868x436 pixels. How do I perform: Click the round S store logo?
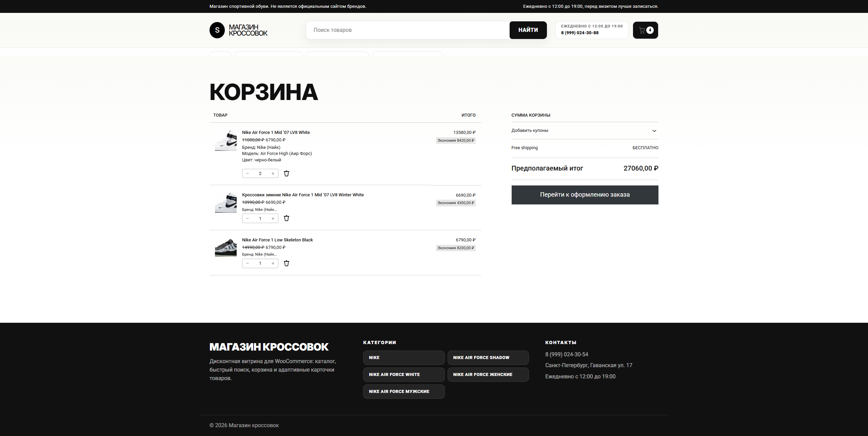click(x=217, y=30)
